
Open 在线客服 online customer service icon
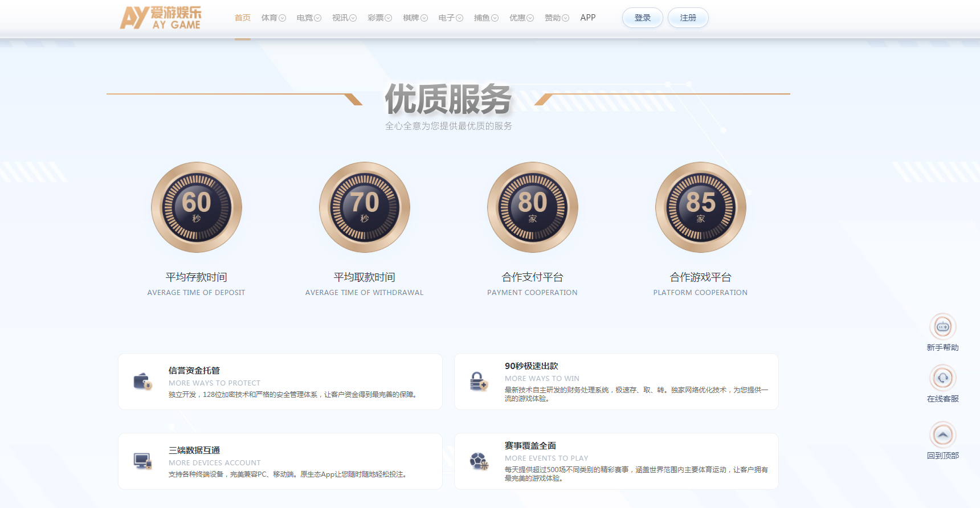942,378
